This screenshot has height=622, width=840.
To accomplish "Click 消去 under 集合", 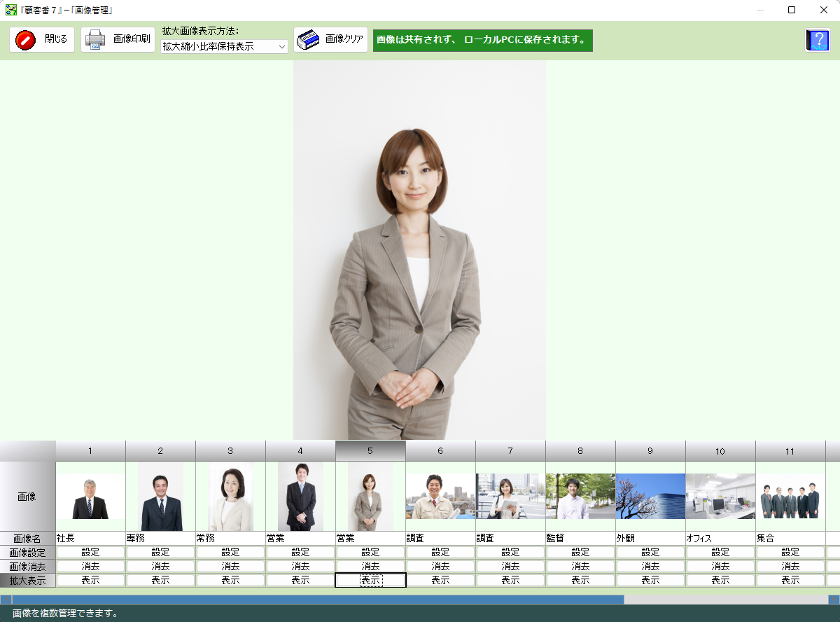I will click(790, 566).
